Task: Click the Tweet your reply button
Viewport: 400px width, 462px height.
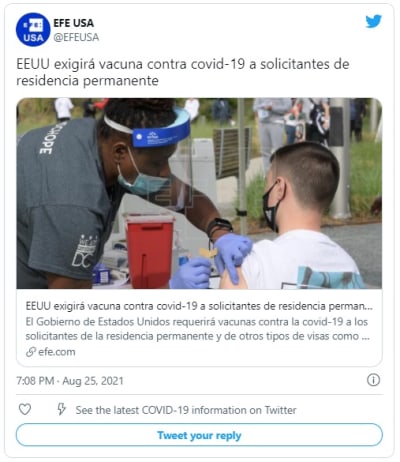Action: point(199,435)
